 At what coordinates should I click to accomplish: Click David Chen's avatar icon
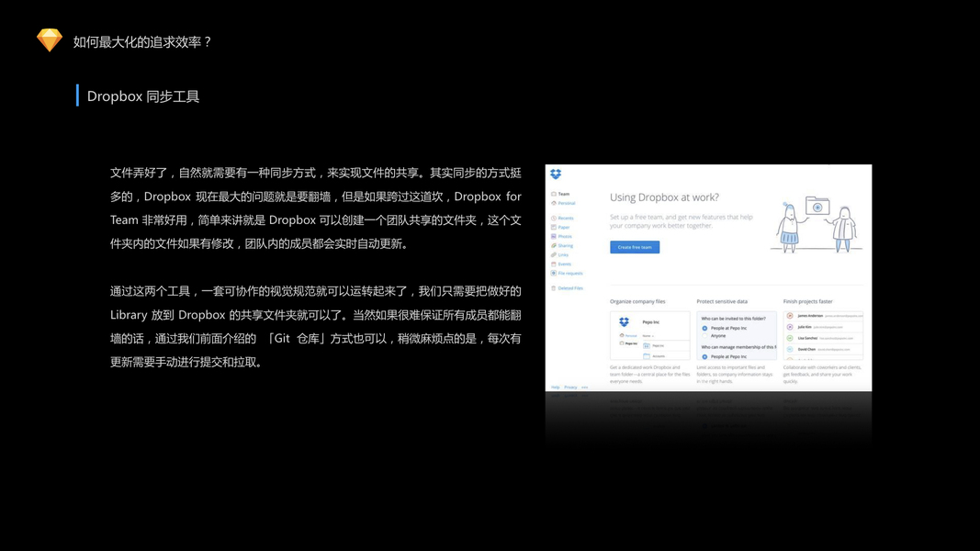(790, 350)
